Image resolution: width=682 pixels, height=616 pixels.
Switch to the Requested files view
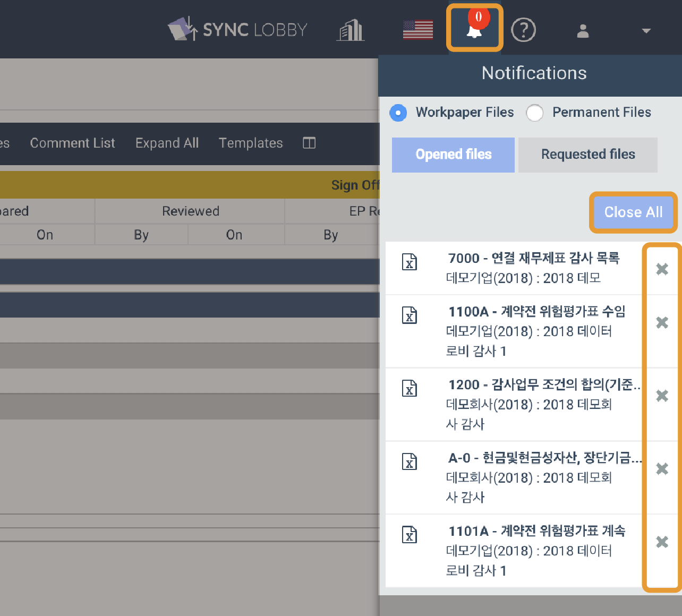[587, 155]
